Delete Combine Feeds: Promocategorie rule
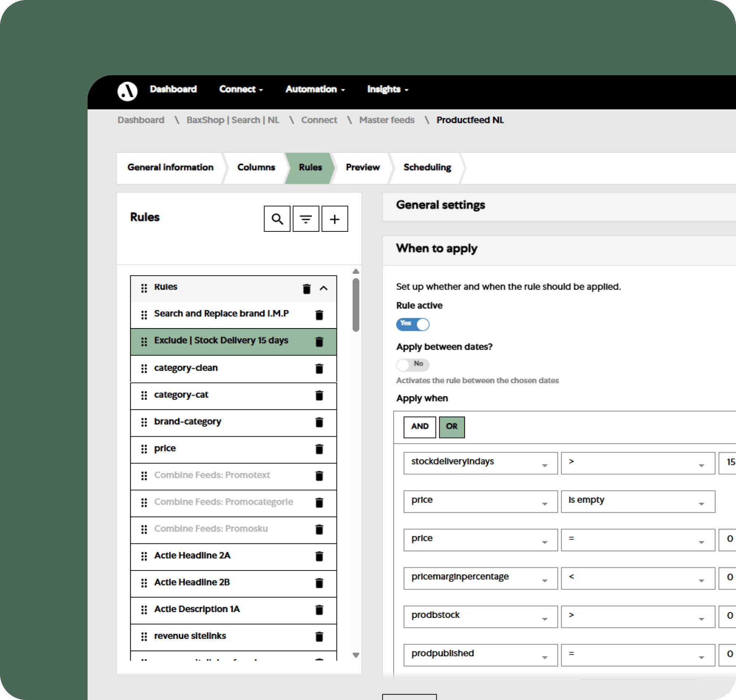The image size is (736, 700). pyautogui.click(x=319, y=503)
